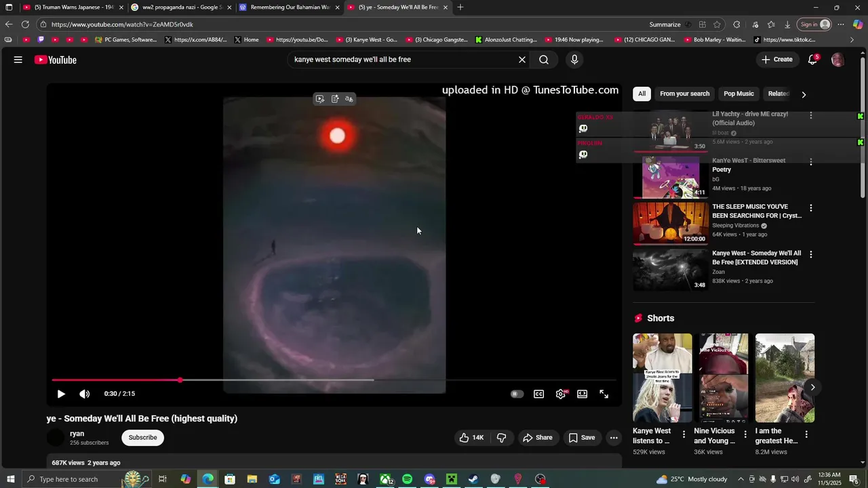Like the video with 14K likes

point(471,438)
